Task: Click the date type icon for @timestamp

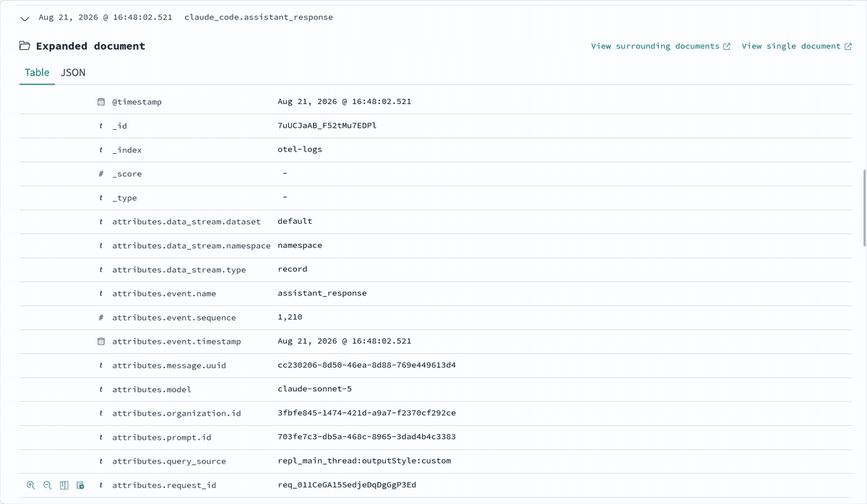Action: [101, 102]
